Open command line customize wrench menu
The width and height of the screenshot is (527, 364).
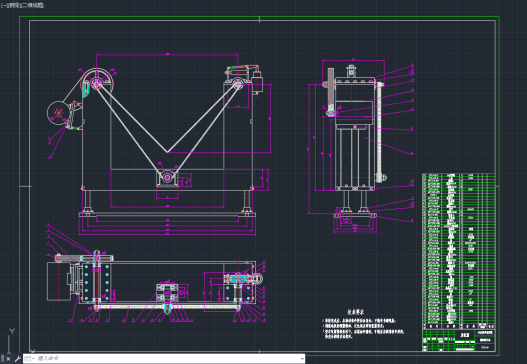click(17, 359)
